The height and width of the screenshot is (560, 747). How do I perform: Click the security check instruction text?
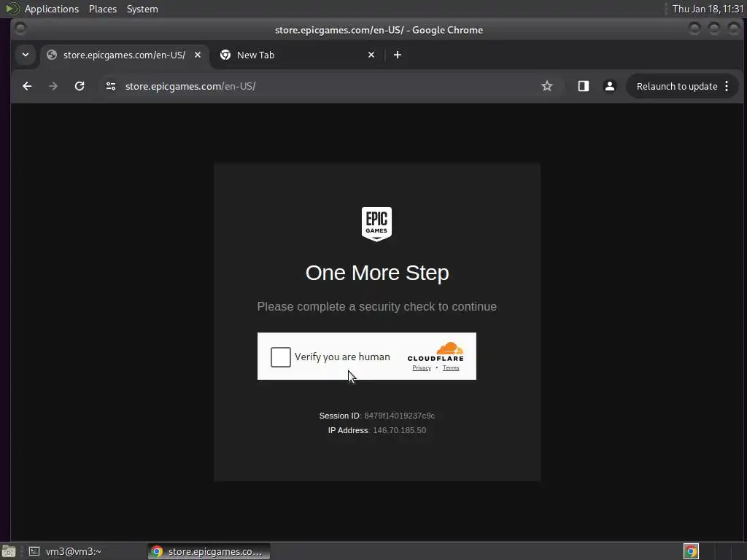(377, 307)
